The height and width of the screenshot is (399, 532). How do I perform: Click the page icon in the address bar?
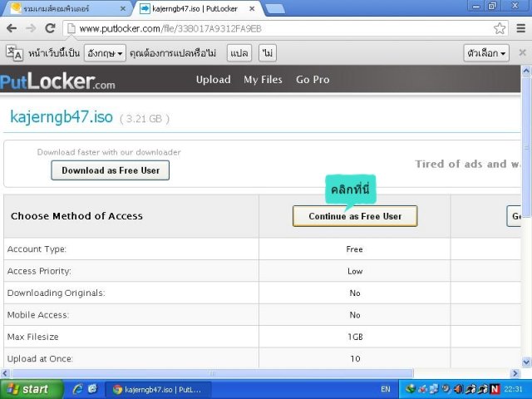click(x=71, y=28)
